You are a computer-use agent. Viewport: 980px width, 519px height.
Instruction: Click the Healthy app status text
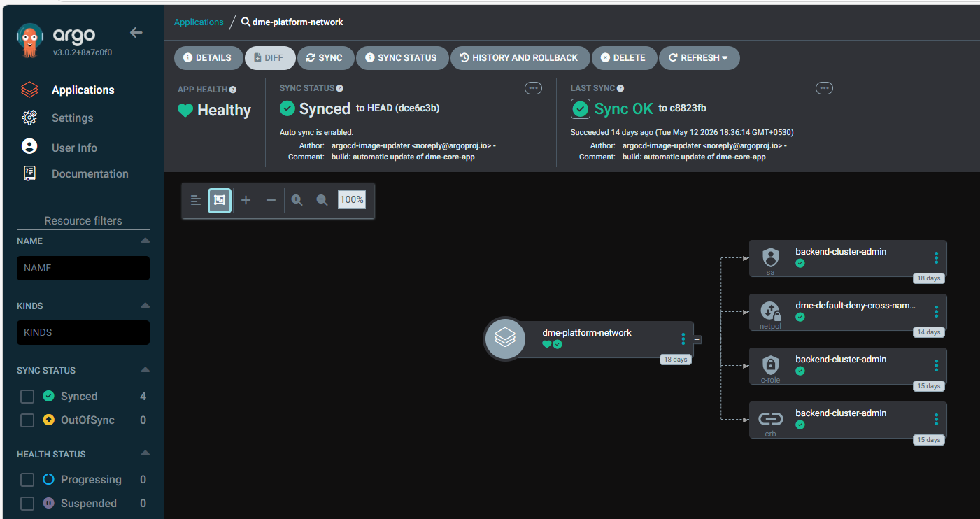coord(224,110)
